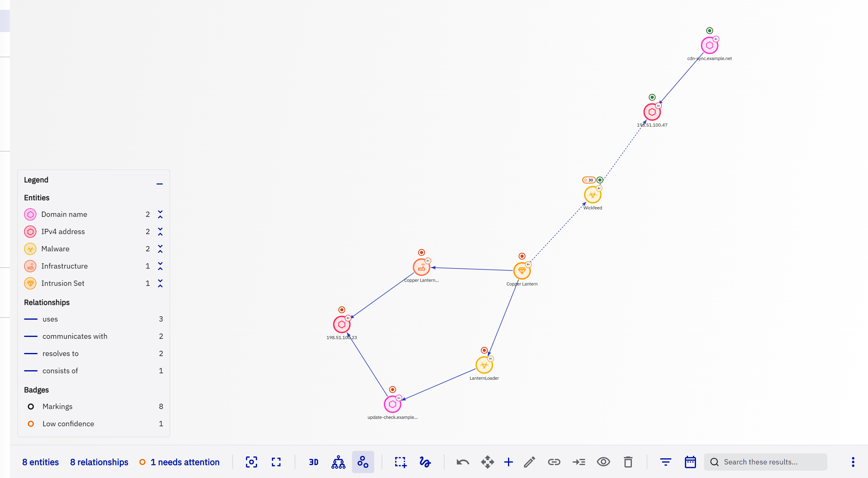Select the Copper Lantern... infrastructure node
868x478 pixels.
(x=421, y=267)
